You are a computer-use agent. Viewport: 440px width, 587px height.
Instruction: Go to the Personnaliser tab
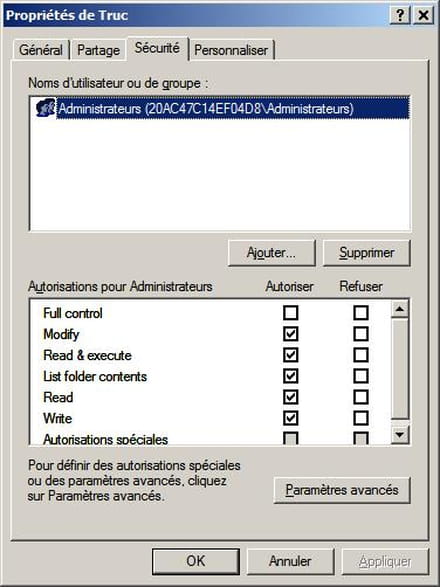231,50
